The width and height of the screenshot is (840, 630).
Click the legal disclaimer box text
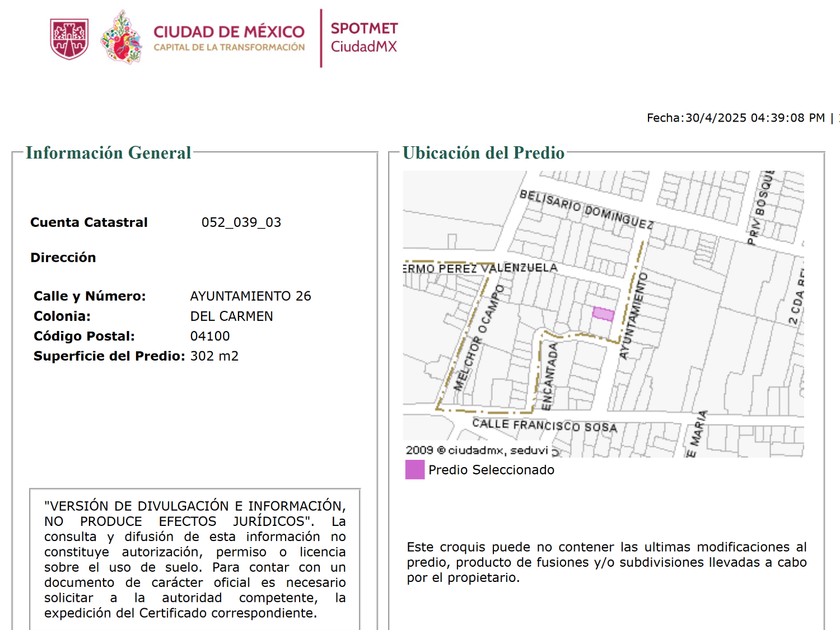point(195,559)
